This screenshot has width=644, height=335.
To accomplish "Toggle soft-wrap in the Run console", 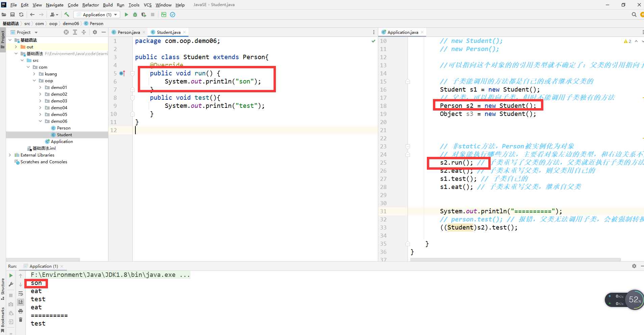I will [x=21, y=293].
